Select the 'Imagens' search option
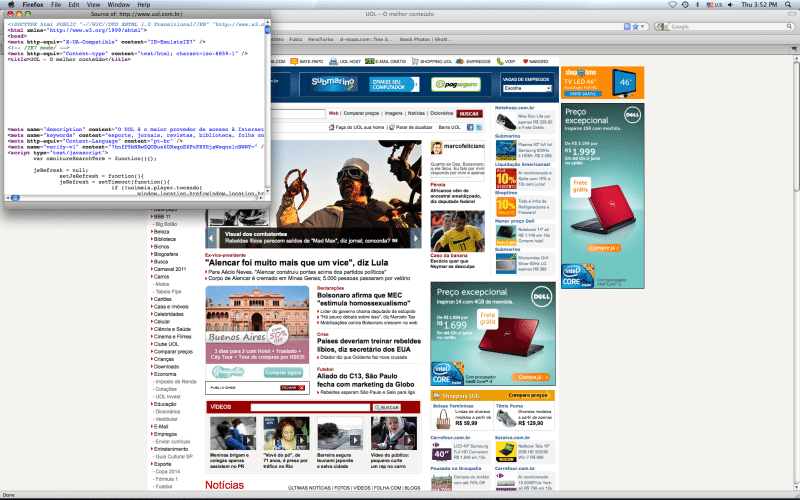Viewport: 800px width, 500px height. pyautogui.click(x=393, y=113)
